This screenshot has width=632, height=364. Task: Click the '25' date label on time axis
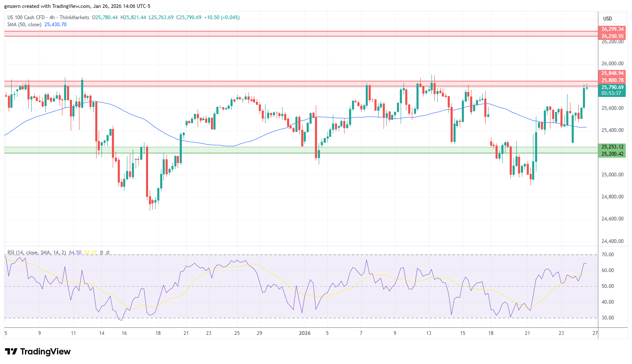tap(237, 333)
